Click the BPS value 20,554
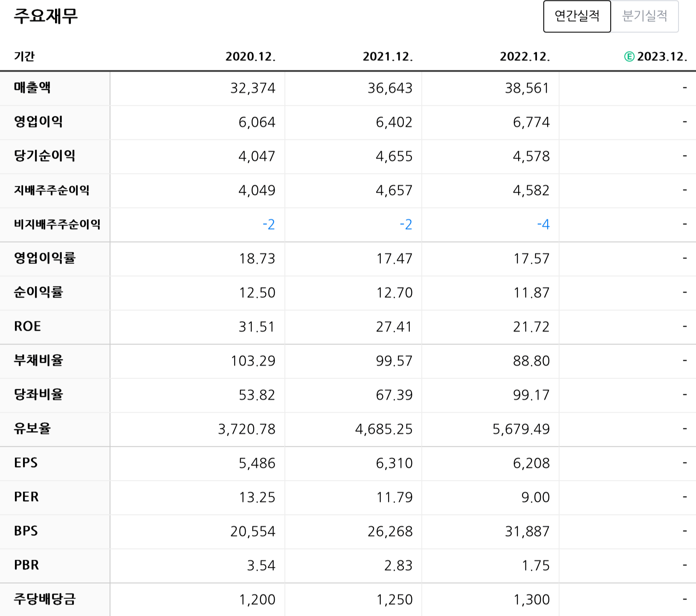The width and height of the screenshot is (696, 616). (x=253, y=532)
